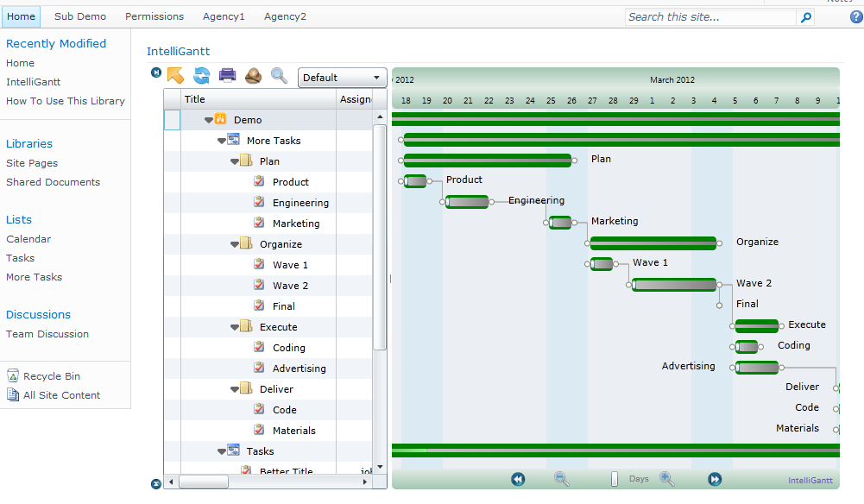This screenshot has width=864, height=504.
Task: Open the How To Use This Library link
Action: [65, 100]
